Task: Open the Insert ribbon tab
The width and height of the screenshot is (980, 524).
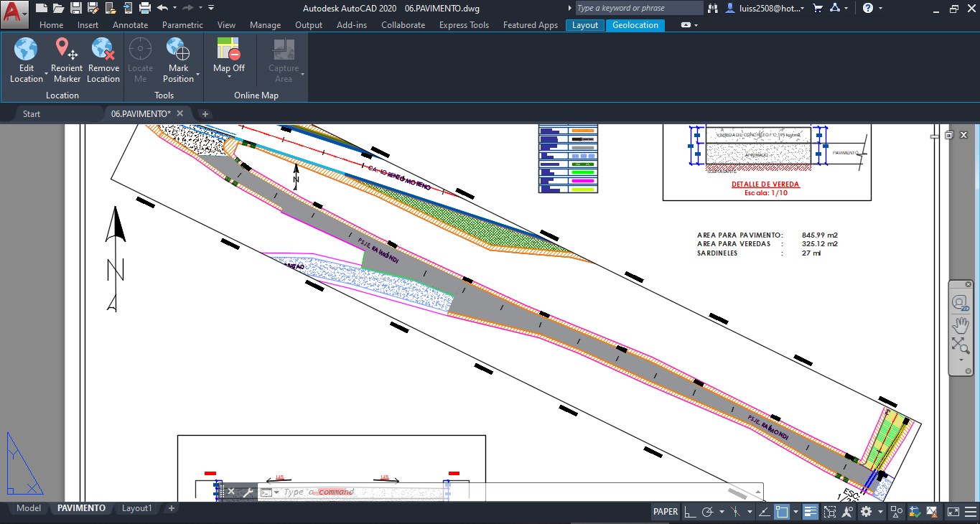Action: click(88, 25)
